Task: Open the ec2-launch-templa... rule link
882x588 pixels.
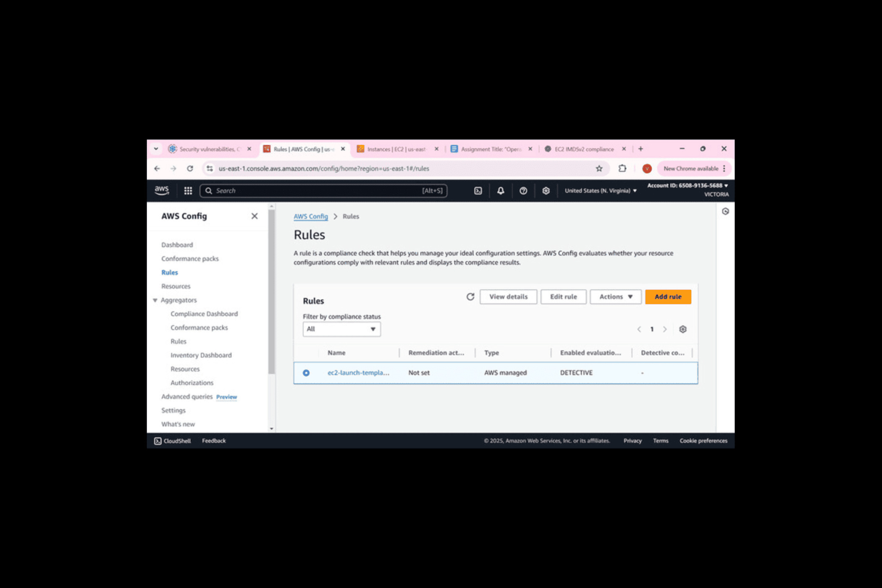Action: point(358,373)
